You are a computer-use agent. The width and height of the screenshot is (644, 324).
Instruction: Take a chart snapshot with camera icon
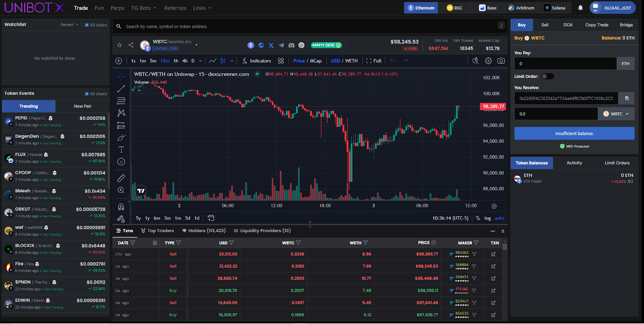point(501,61)
